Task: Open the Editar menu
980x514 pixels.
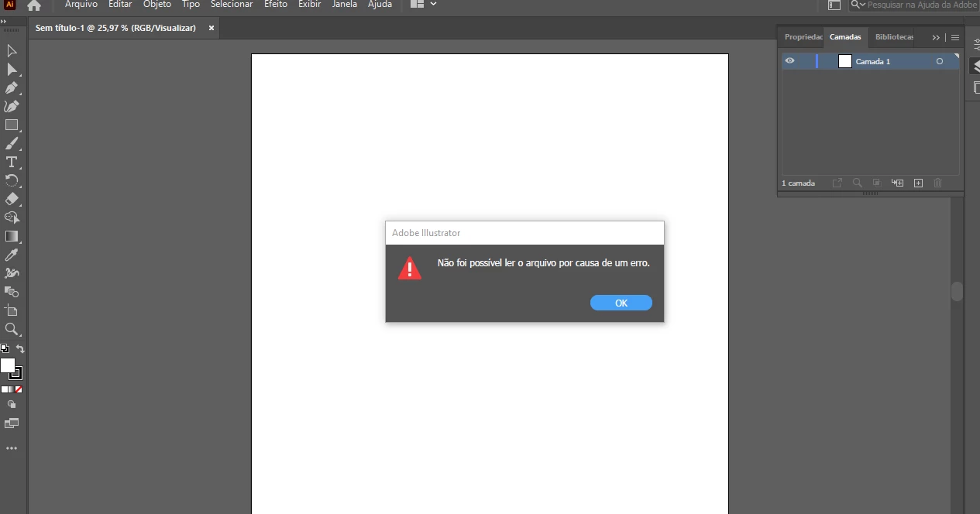Action: pyautogui.click(x=120, y=5)
